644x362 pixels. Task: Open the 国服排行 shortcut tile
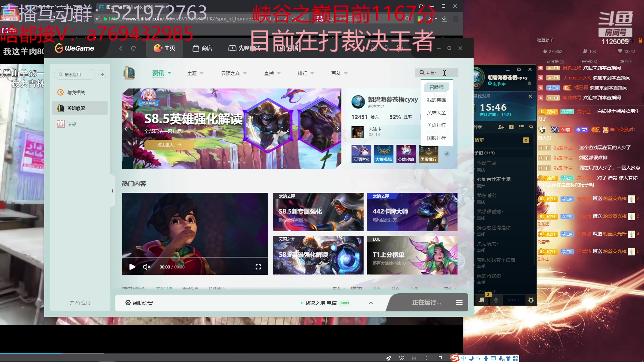tap(428, 154)
